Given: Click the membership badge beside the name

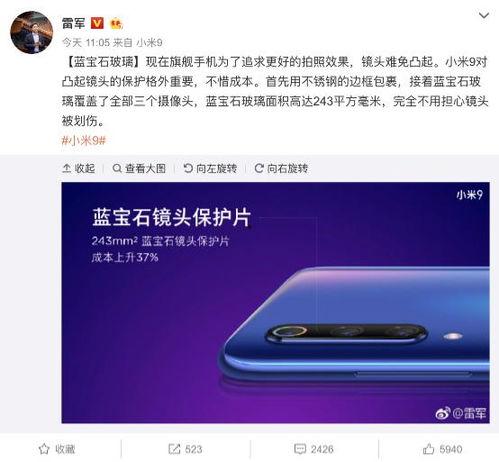Looking at the screenshot, I should (116, 24).
